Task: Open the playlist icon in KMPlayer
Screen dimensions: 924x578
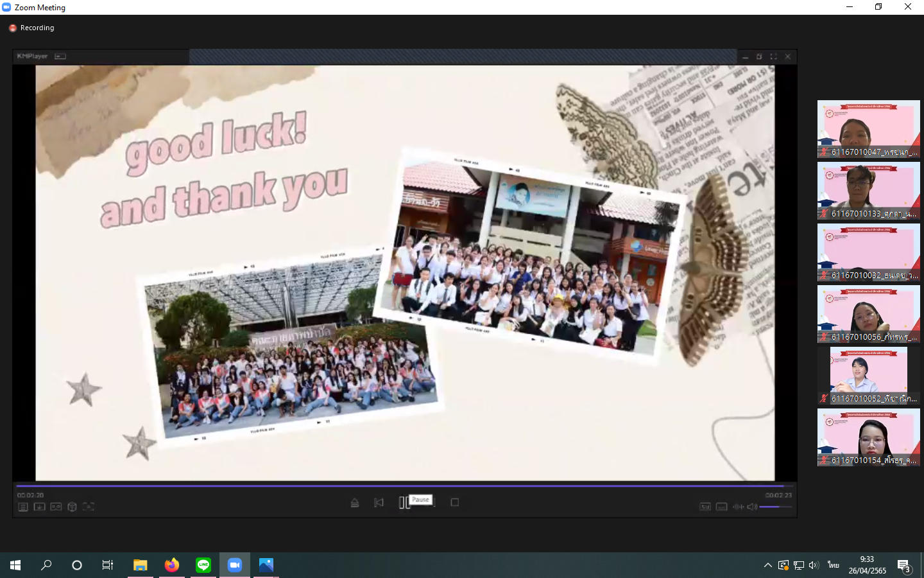Action: [22, 507]
